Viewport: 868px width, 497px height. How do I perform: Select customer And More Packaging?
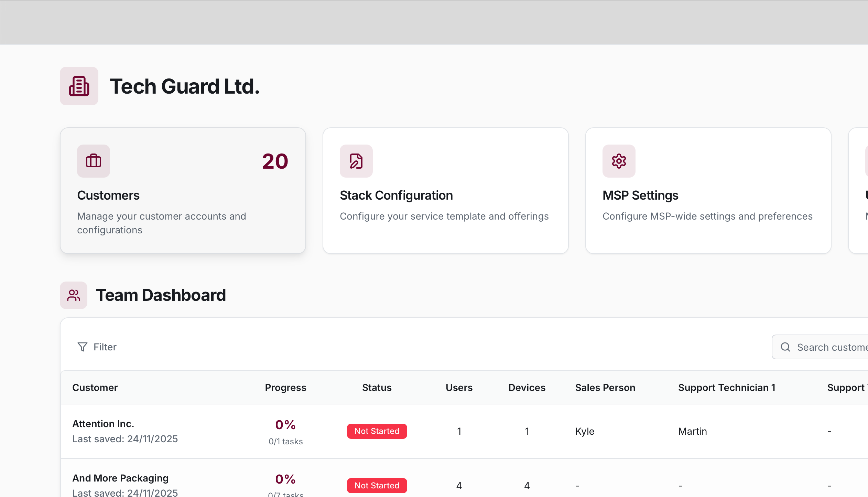pos(120,478)
